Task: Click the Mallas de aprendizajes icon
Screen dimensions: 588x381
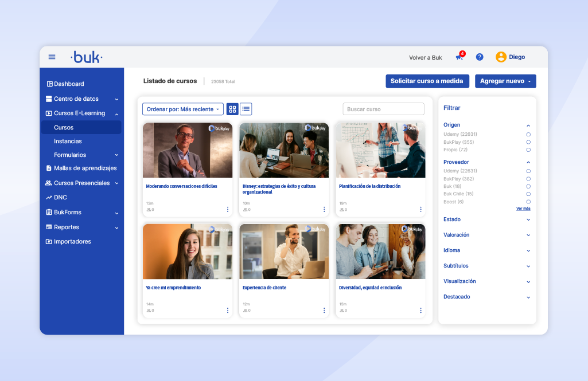Action: [x=49, y=168]
